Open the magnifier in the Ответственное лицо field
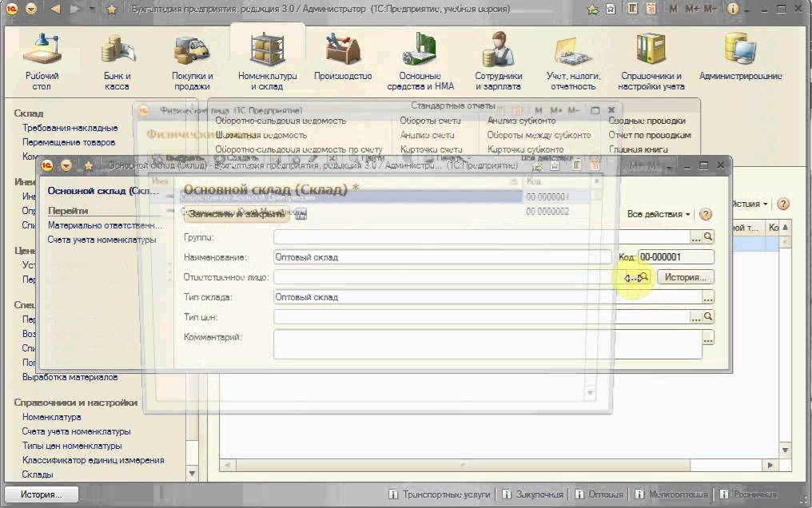This screenshot has width=812, height=508. (643, 277)
